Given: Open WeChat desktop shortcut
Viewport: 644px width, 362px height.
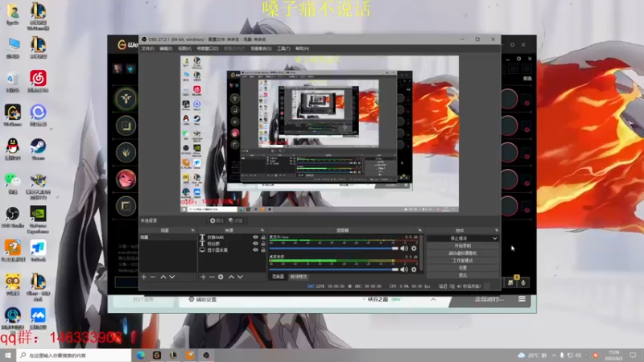Looking at the screenshot, I should pyautogui.click(x=13, y=183).
